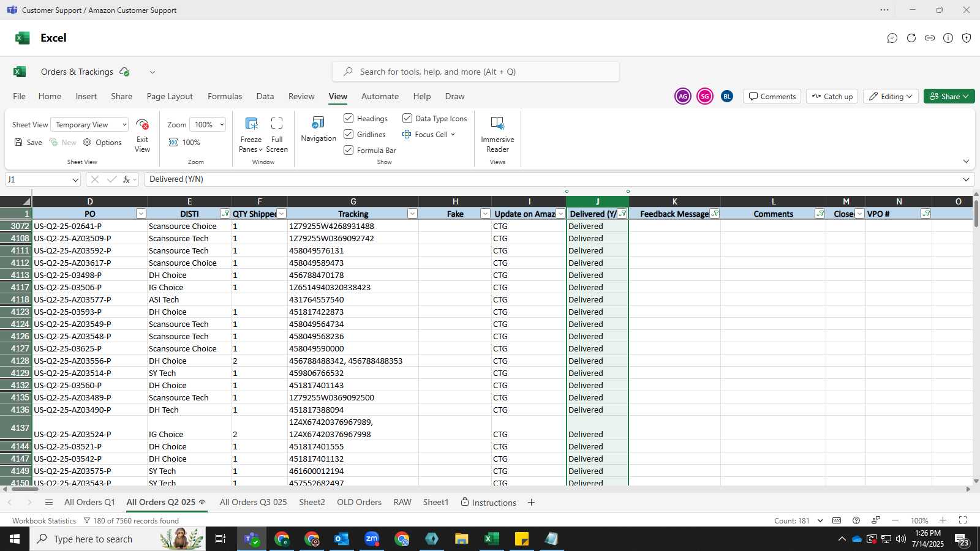The width and height of the screenshot is (980, 551).
Task: Open the Instructions sheet tab
Action: [x=488, y=503]
